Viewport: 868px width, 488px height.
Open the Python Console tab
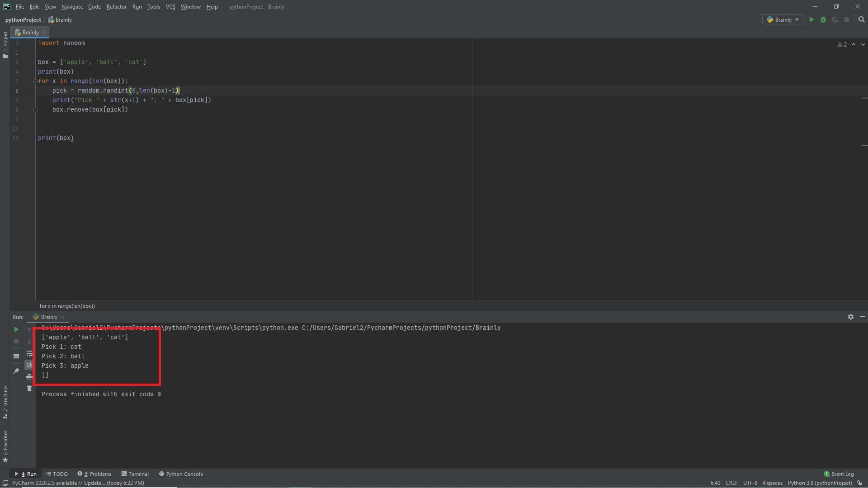pyautogui.click(x=181, y=474)
